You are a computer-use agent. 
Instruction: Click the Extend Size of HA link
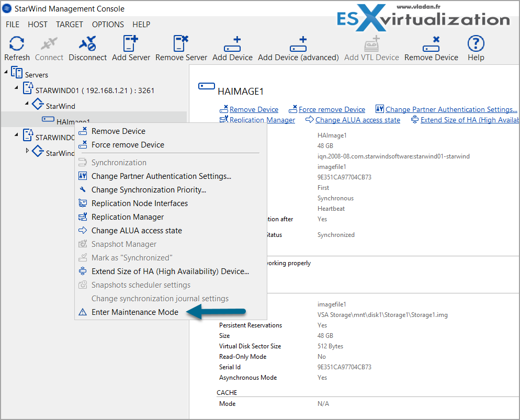click(469, 120)
